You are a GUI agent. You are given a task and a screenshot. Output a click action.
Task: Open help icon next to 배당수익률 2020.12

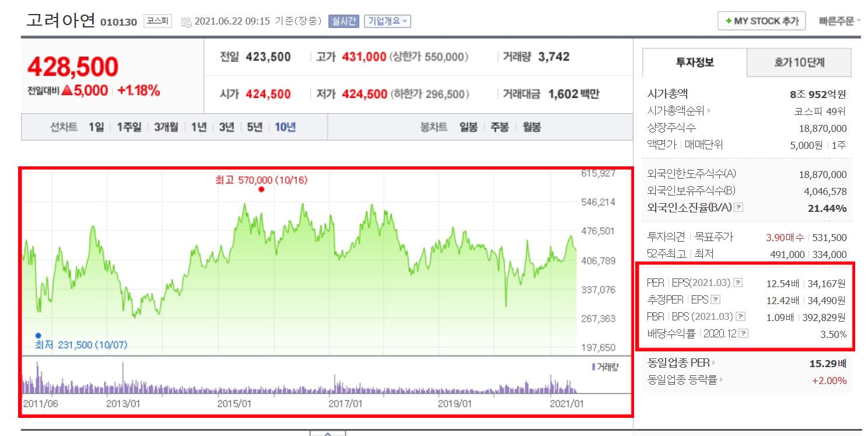tap(744, 334)
